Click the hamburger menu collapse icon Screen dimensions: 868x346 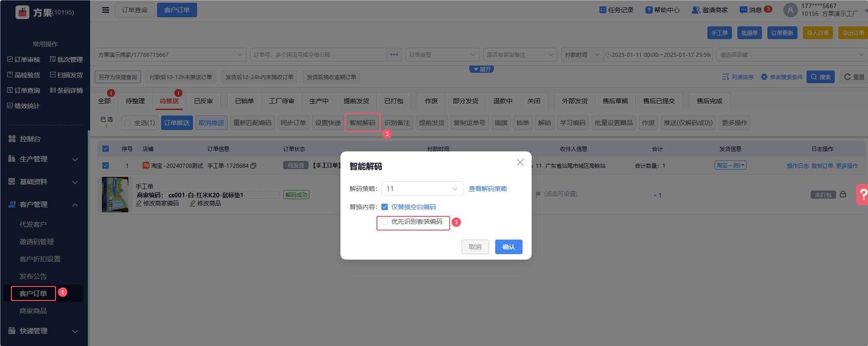click(x=106, y=10)
